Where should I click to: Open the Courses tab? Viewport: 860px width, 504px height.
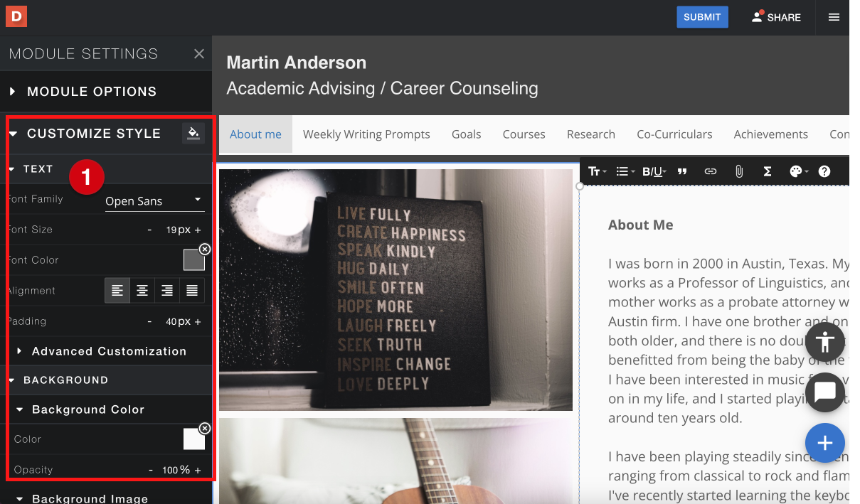pyautogui.click(x=524, y=134)
